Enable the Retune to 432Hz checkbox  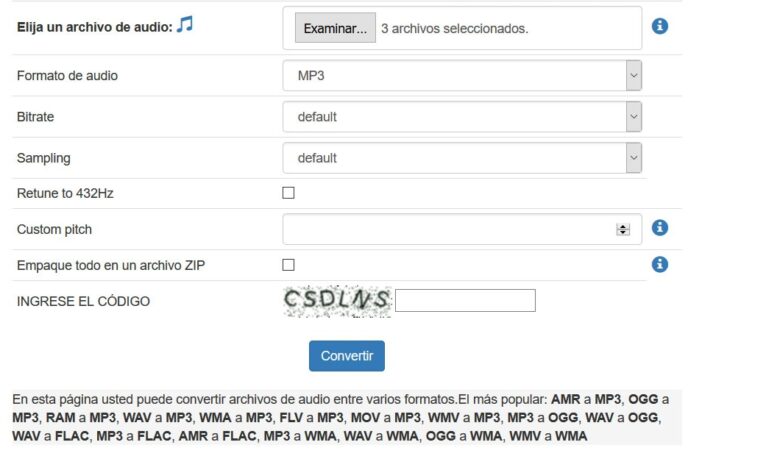pos(288,193)
